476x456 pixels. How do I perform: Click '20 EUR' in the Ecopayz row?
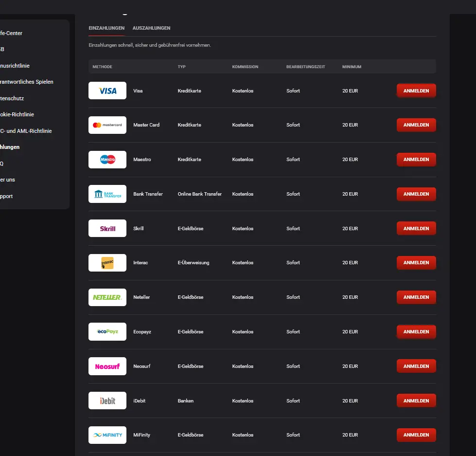(351, 332)
